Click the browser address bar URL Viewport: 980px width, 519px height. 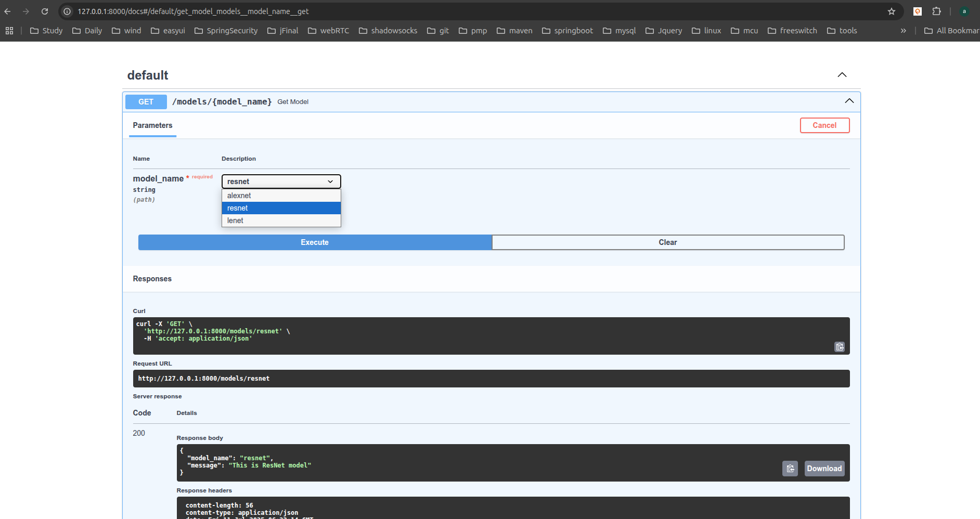[x=192, y=11]
